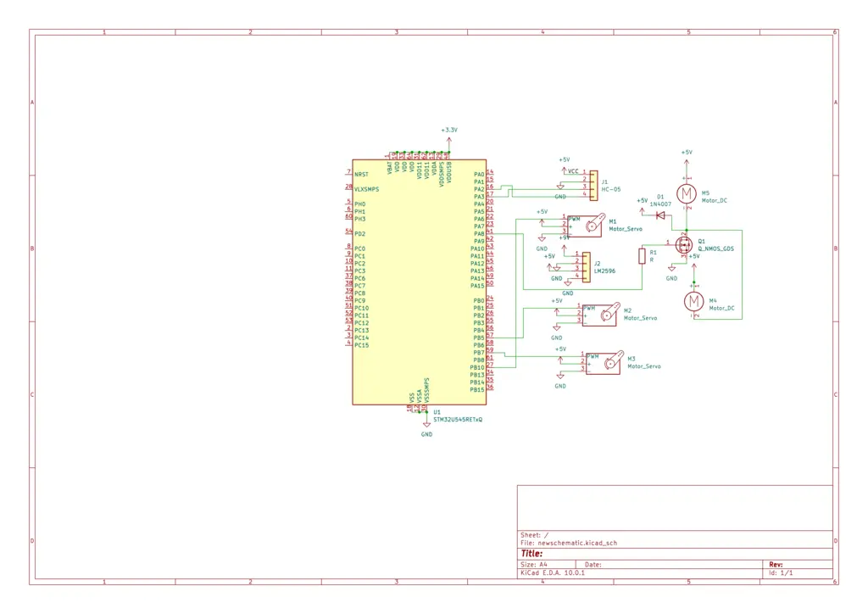Click the wire junction above Q1 drain

coord(687,231)
